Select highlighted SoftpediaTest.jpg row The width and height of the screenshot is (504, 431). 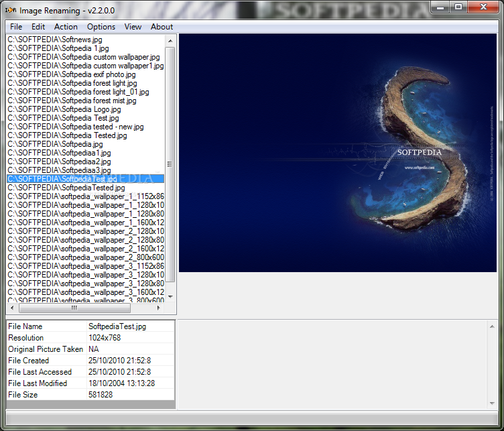86,179
